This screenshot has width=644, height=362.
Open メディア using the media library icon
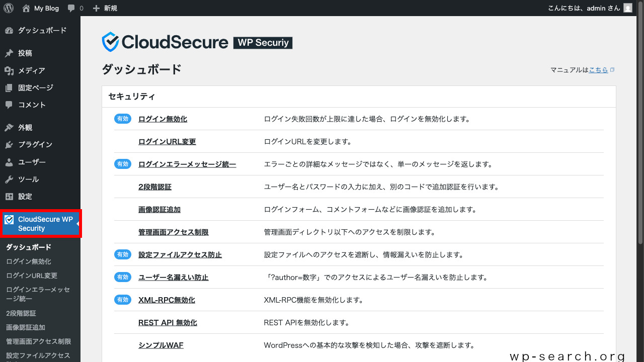pos(10,70)
